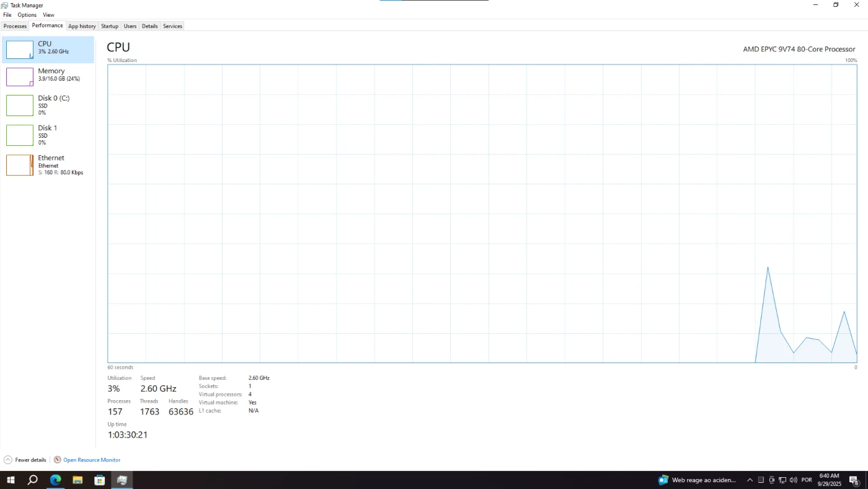This screenshot has height=489, width=868.
Task: View Ethernet network activity
Action: tap(20, 165)
